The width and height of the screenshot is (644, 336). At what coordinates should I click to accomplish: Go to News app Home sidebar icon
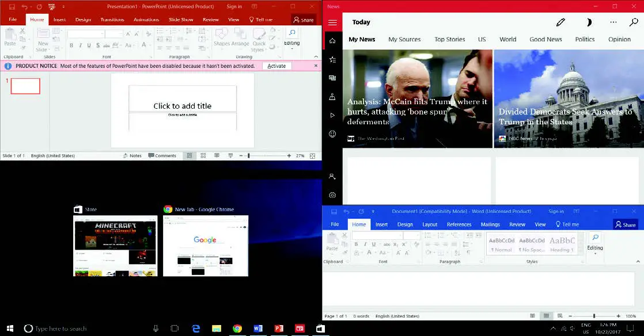[x=332, y=41]
